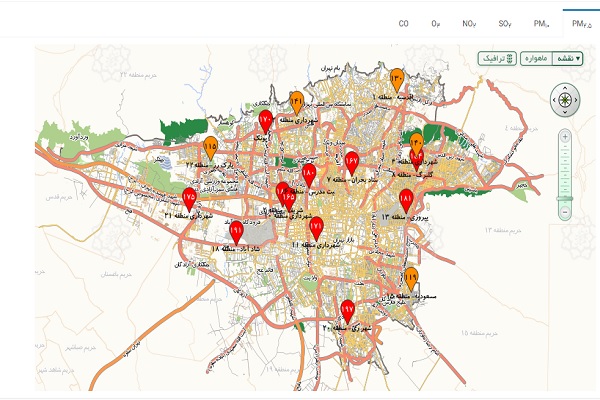Switch to the ماهواره satellite view
This screenshot has height=400, width=600.
pos(536,59)
